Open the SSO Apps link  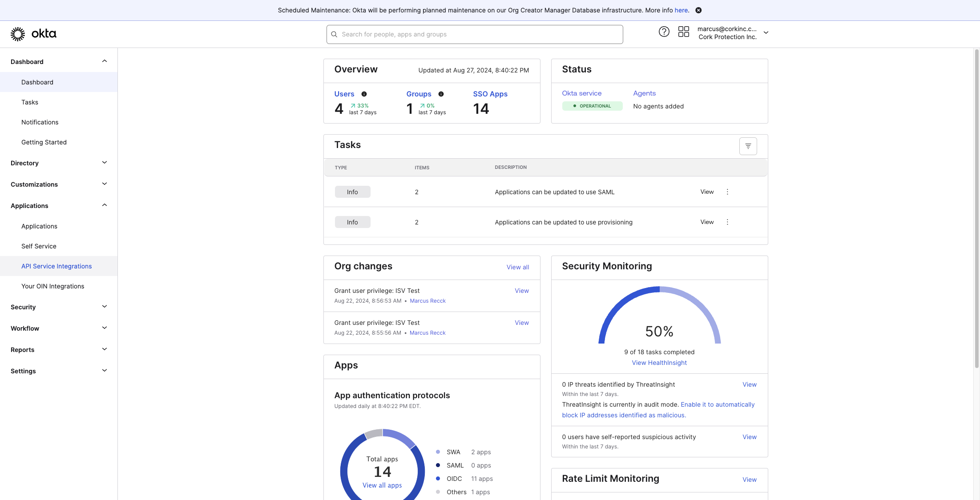coord(490,94)
